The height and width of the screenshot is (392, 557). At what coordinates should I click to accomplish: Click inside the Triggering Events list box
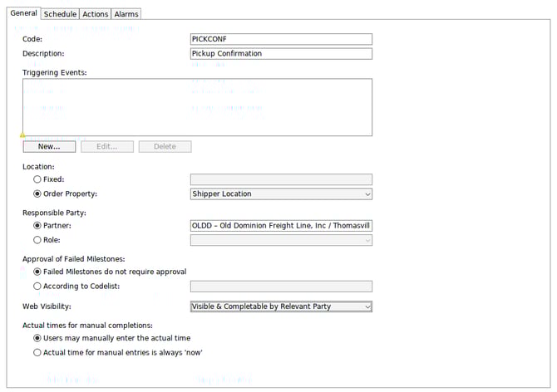(197, 106)
